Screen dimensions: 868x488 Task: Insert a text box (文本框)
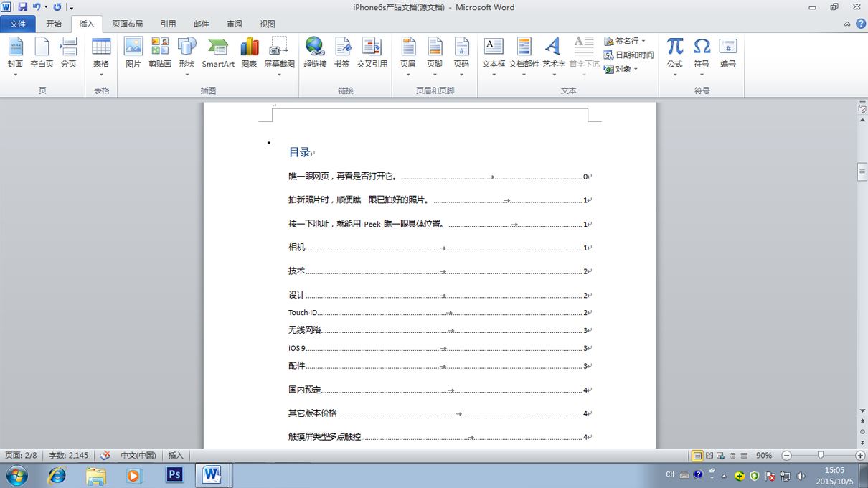494,56
